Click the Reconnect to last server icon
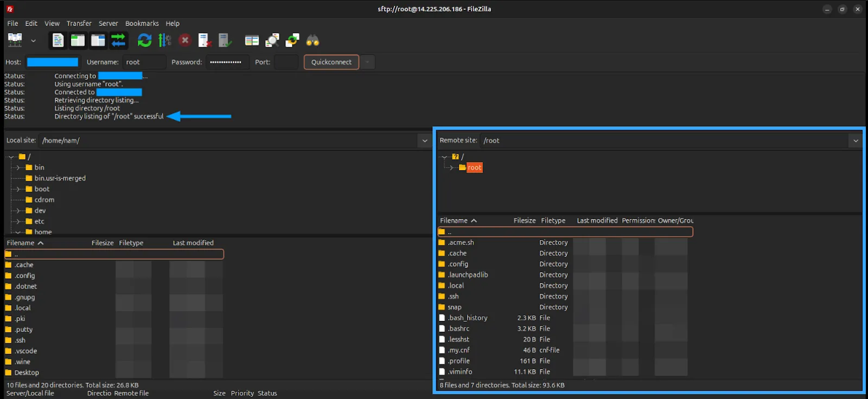Screen dimensions: 868x399 225,40
